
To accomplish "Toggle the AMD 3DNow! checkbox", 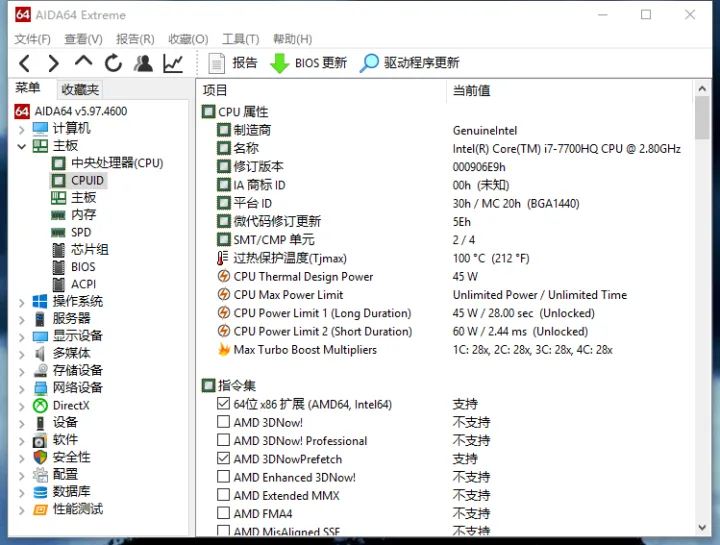I will (223, 421).
